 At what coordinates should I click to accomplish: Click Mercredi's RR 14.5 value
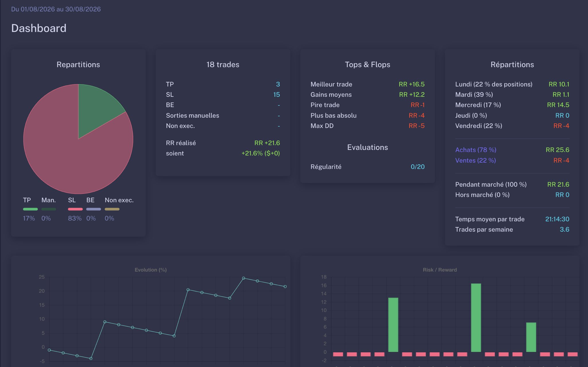click(558, 105)
